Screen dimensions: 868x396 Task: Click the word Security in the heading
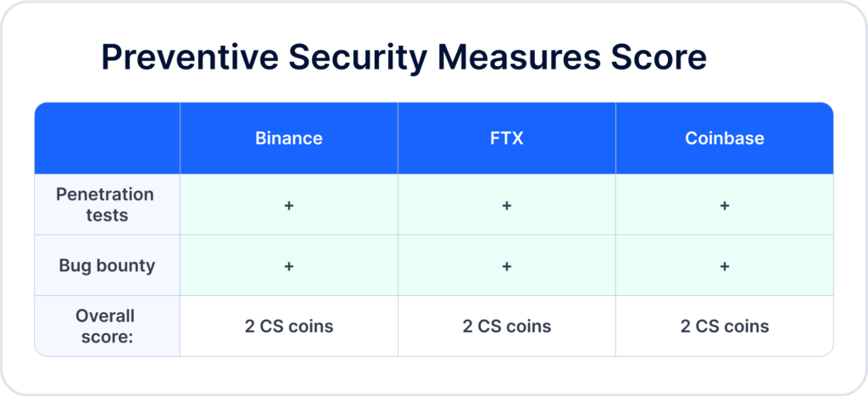click(358, 58)
